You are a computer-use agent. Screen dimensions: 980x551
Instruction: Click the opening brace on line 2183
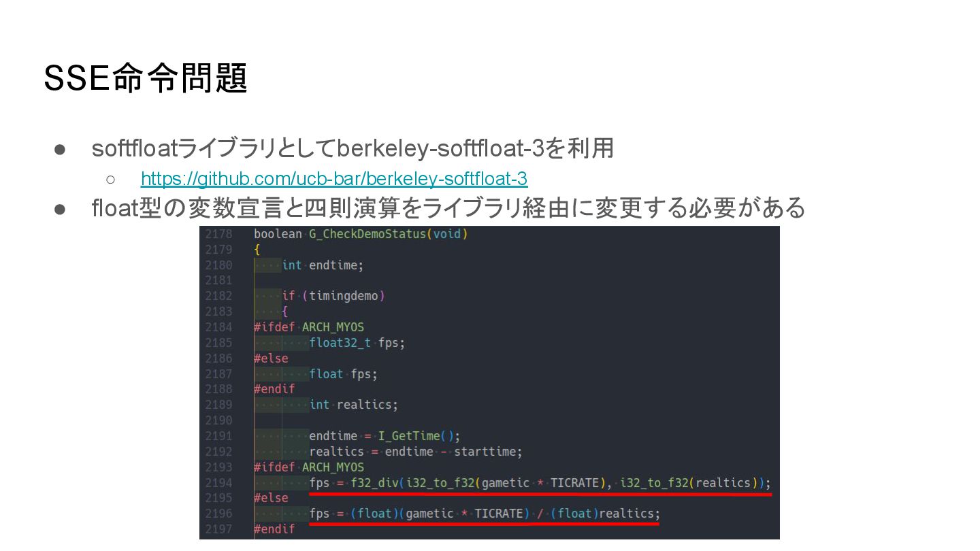click(285, 312)
